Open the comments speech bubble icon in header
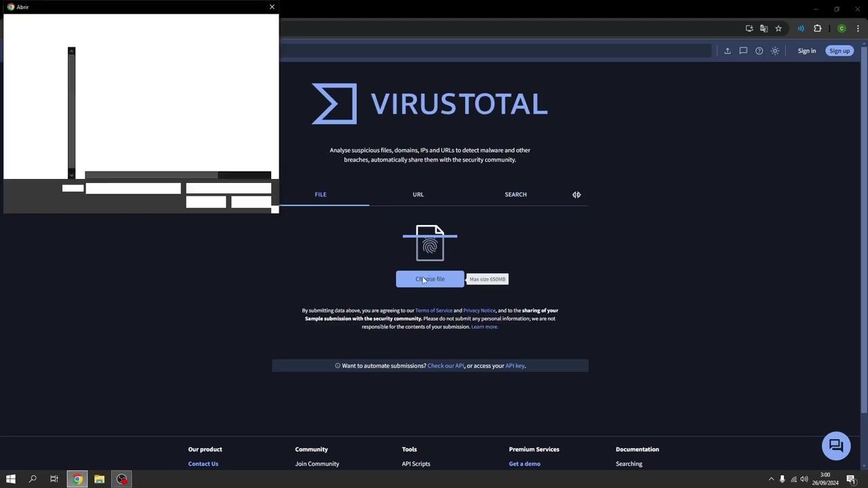This screenshot has height=488, width=868. pos(743,51)
